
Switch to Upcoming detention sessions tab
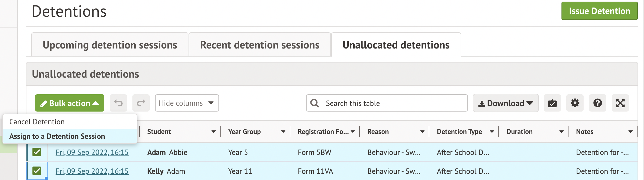[110, 45]
